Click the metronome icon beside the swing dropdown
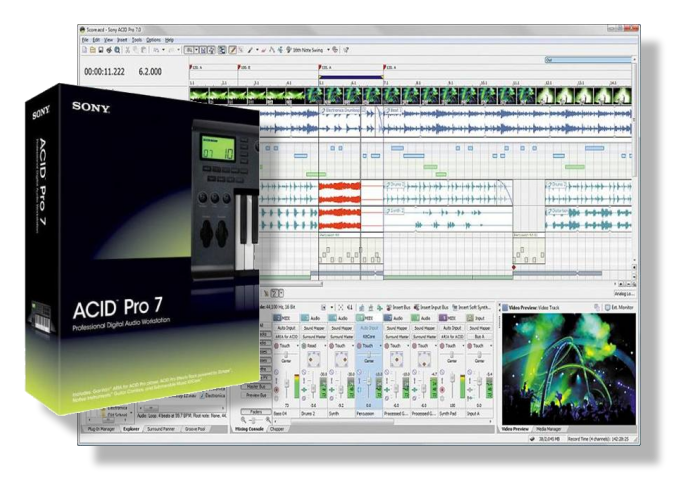 [x=333, y=48]
